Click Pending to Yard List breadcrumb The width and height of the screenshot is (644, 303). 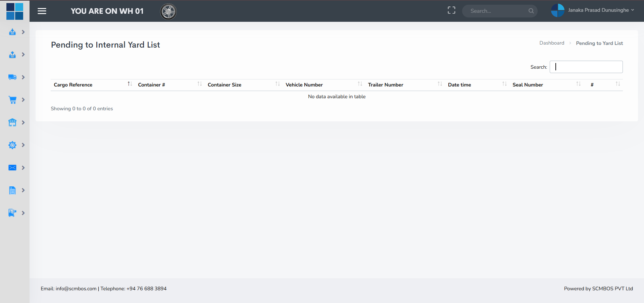pyautogui.click(x=599, y=43)
